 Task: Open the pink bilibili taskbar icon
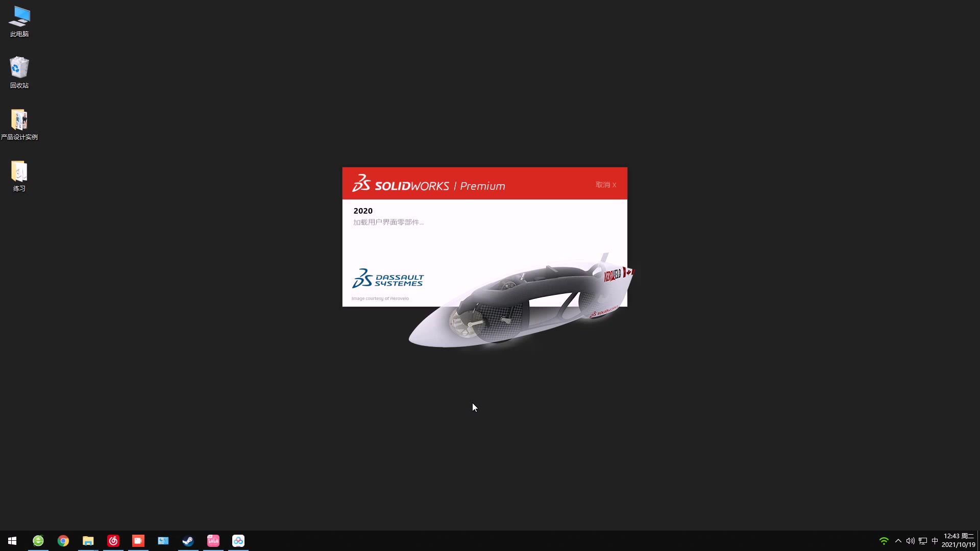tap(213, 541)
